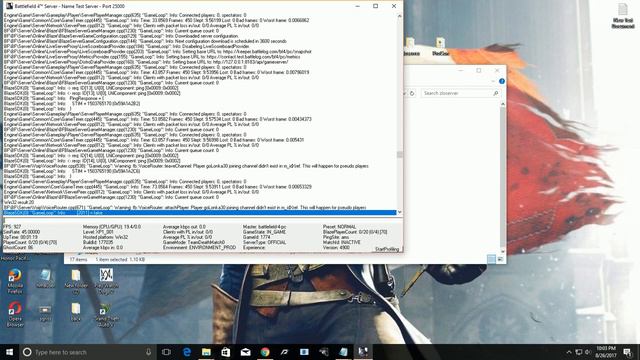Screen dimensions: 640x360
Task: Open Microsoft Store from the taskbar
Action: (226, 352)
